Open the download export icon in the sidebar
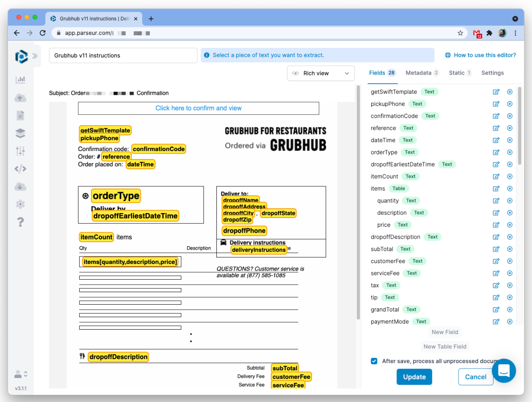The image size is (532, 402). [x=21, y=187]
